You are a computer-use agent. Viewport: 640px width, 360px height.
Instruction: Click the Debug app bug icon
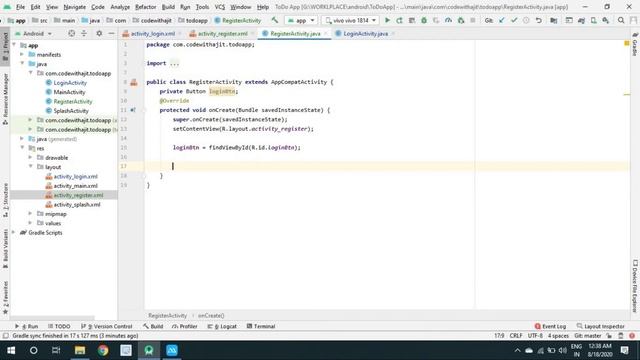click(424, 20)
